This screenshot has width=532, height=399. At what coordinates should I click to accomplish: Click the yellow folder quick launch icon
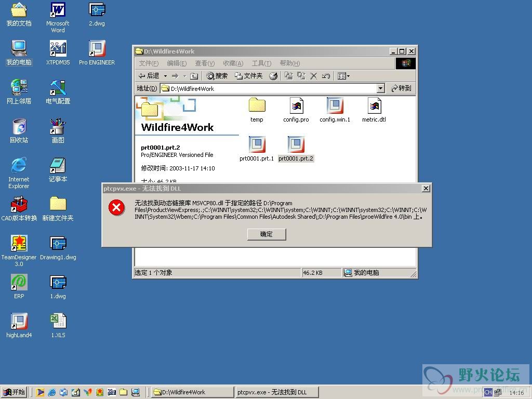tap(124, 392)
